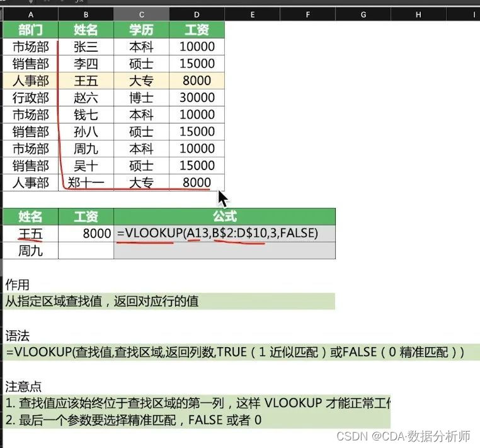
Task: Click 销售部 in the 吴十 row
Action: pyautogui.click(x=31, y=166)
